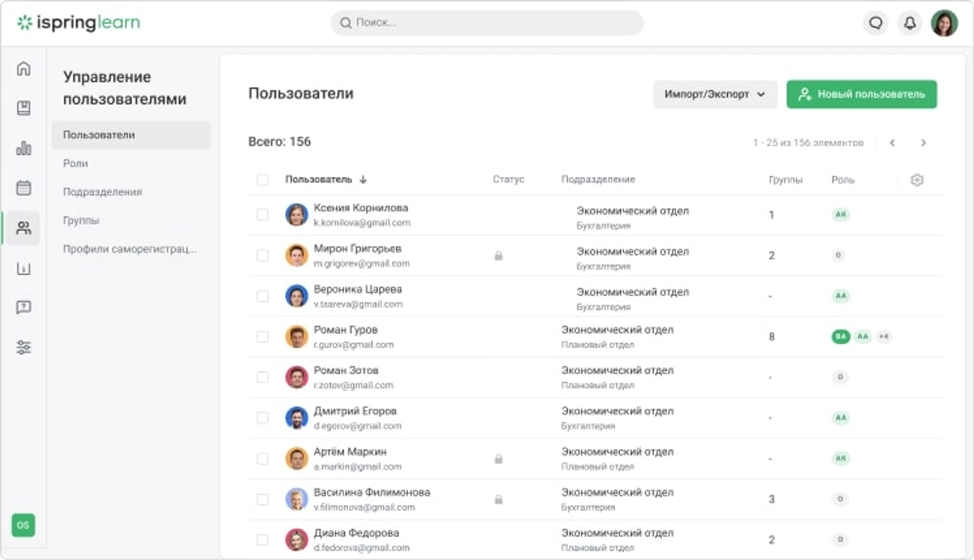
Task: Check the row checkbox for Роман Гуров
Action: [262, 336]
